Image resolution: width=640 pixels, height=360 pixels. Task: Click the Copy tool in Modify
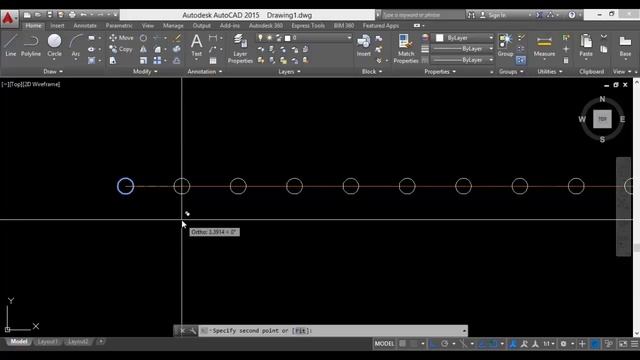pyautogui.click(x=121, y=49)
